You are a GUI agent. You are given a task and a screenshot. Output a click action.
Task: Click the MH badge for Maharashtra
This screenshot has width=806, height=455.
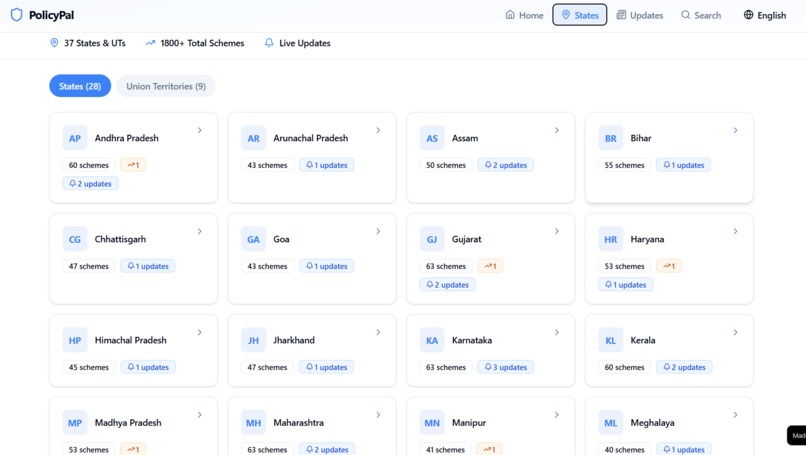(x=253, y=423)
